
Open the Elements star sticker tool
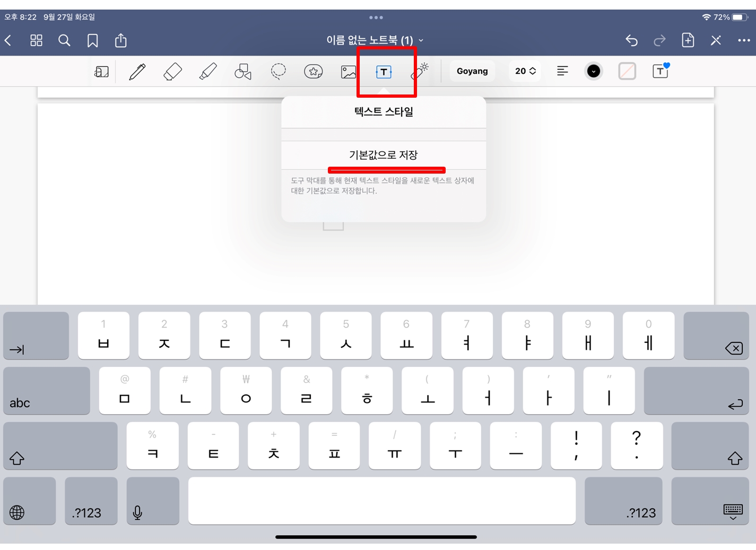(x=313, y=71)
